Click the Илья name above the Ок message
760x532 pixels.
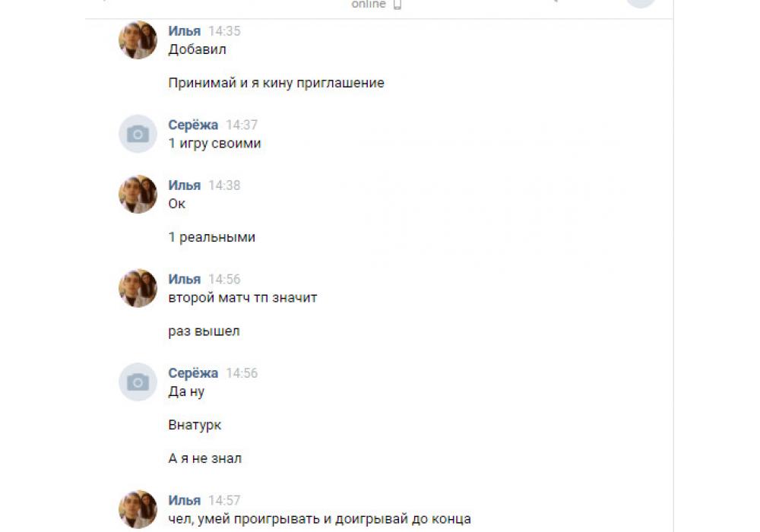(184, 185)
